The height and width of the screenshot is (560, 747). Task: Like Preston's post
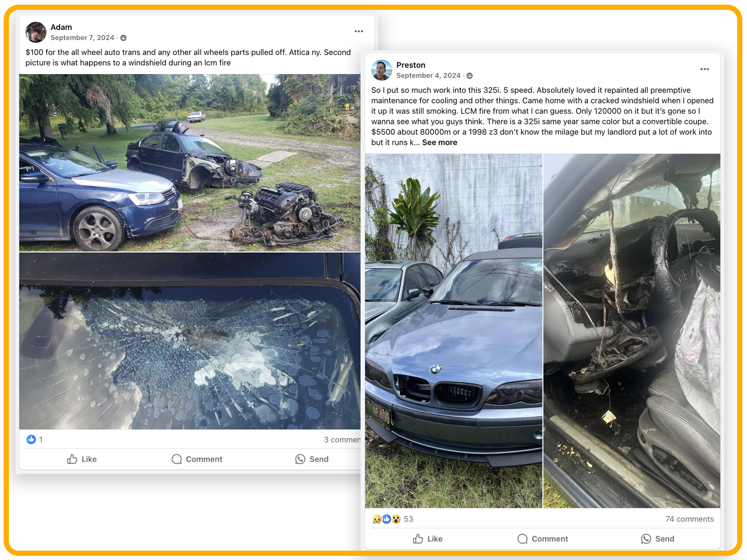428,539
